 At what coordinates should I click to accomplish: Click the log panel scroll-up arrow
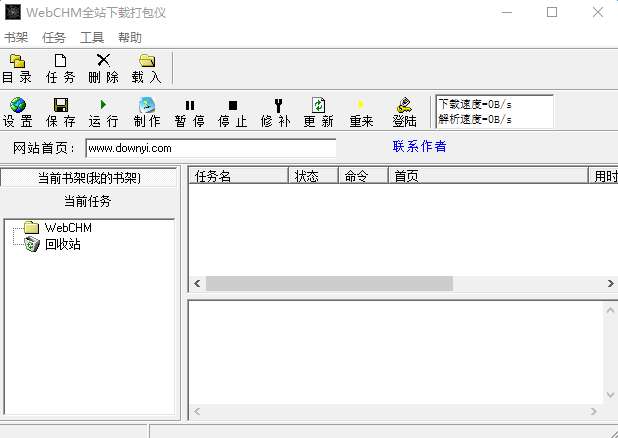click(611, 310)
